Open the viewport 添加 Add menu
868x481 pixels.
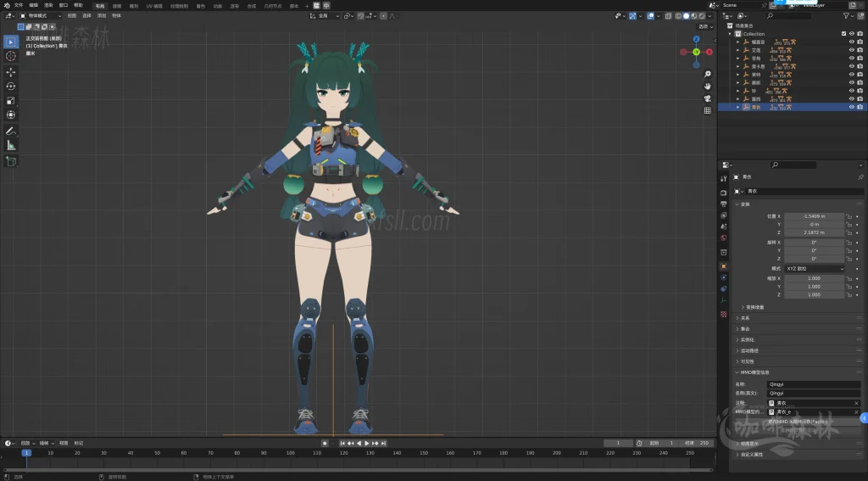coord(102,16)
